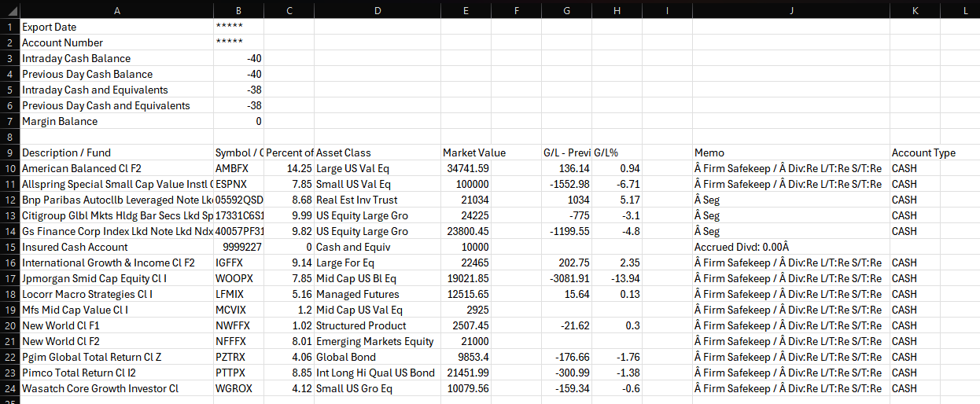This screenshot has height=404, width=980.
Task: Click row 15 header number
Action: [x=9, y=247]
